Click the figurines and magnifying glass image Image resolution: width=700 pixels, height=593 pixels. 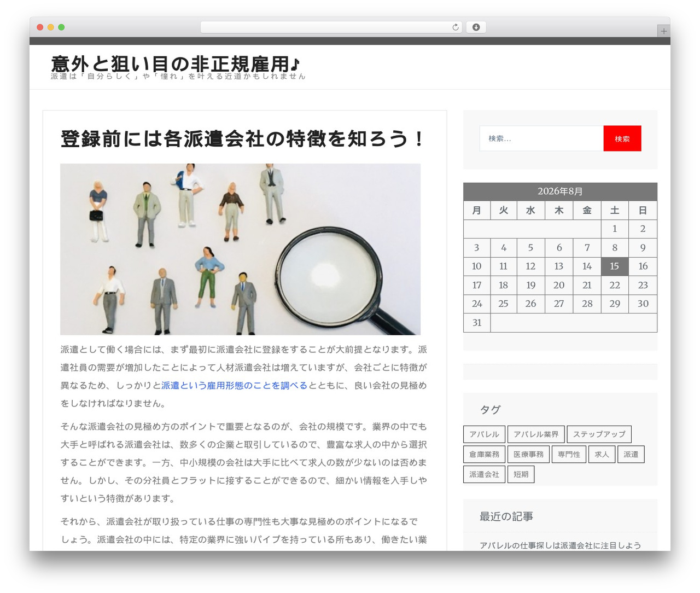click(240, 249)
